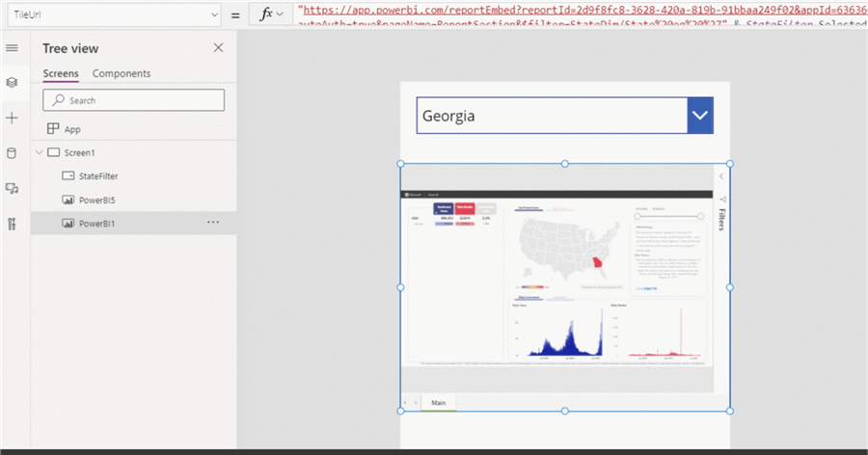Click the PowerBI5 tile icon in tree
Viewport: 868px width, 455px height.
[x=68, y=200]
